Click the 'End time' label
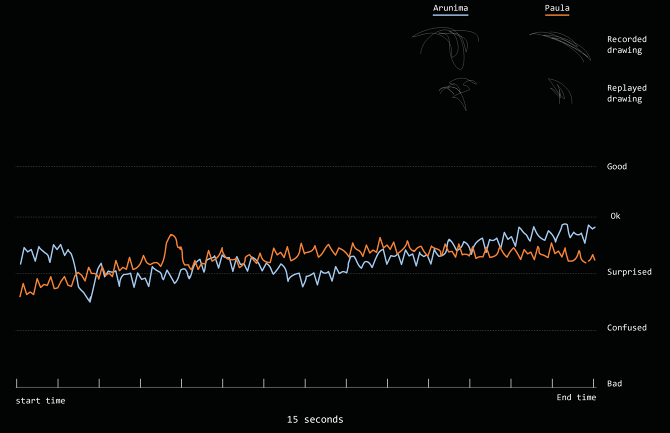Image resolution: width=670 pixels, height=433 pixels. [x=576, y=397]
